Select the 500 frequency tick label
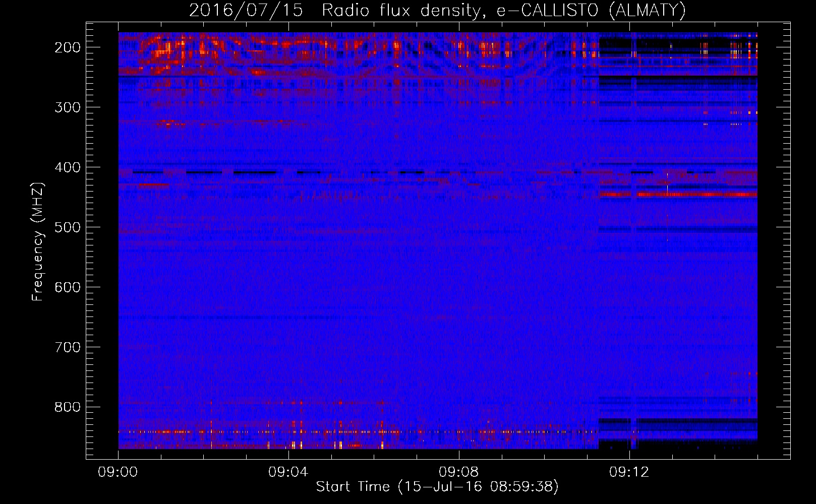 tap(68, 227)
